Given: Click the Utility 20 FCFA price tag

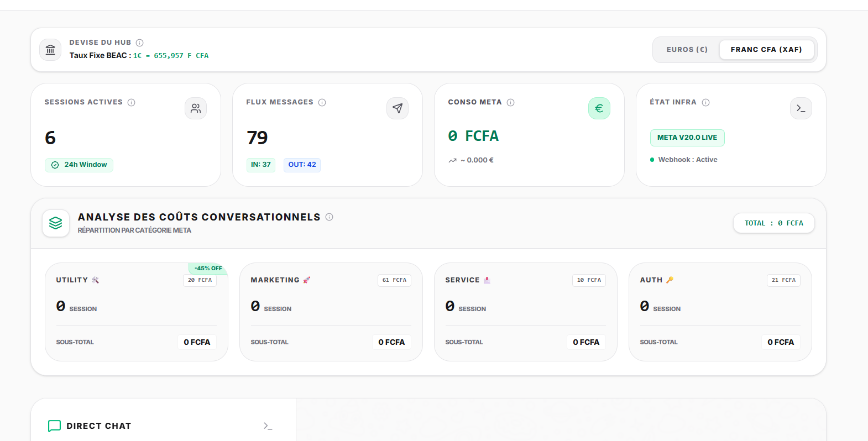Looking at the screenshot, I should point(200,280).
